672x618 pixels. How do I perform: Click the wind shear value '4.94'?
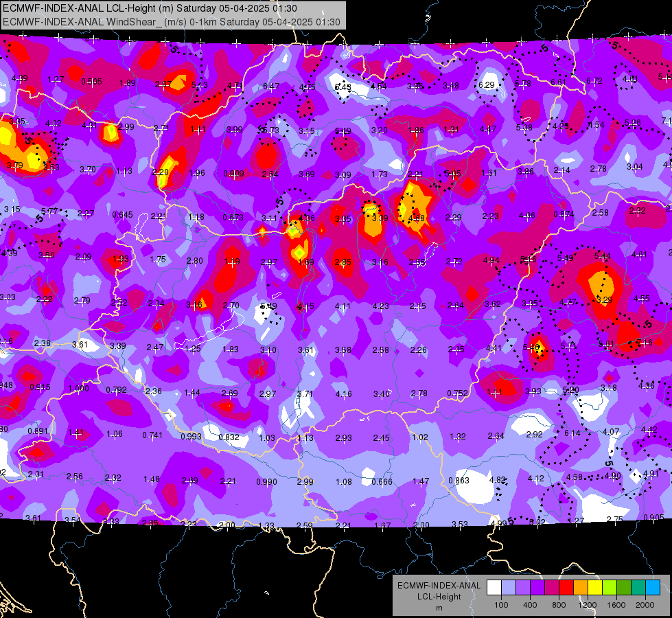(491, 260)
